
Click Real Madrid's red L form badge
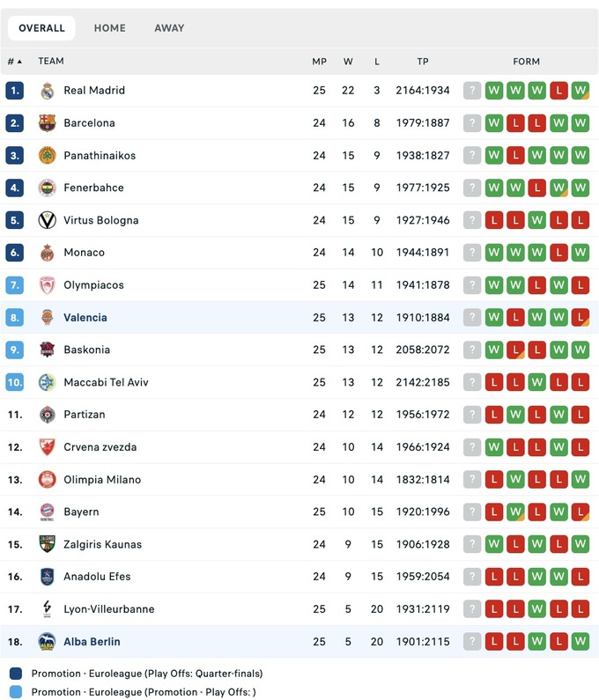click(x=558, y=91)
